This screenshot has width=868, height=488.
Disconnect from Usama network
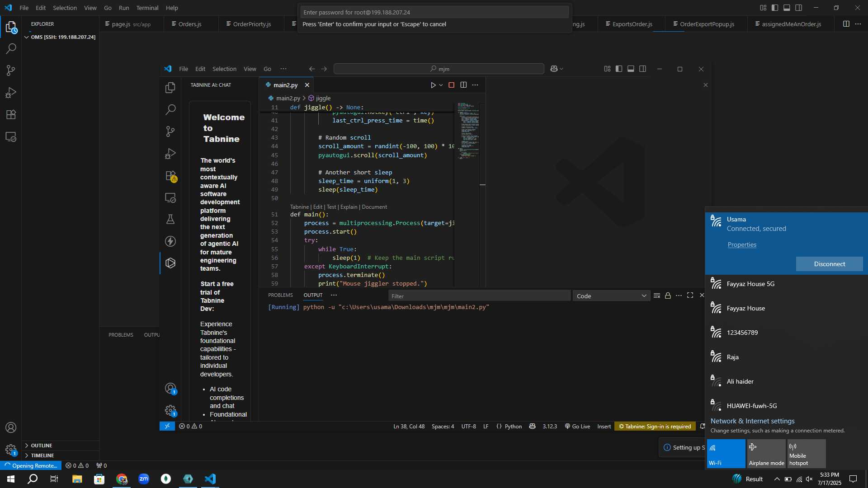click(x=829, y=264)
